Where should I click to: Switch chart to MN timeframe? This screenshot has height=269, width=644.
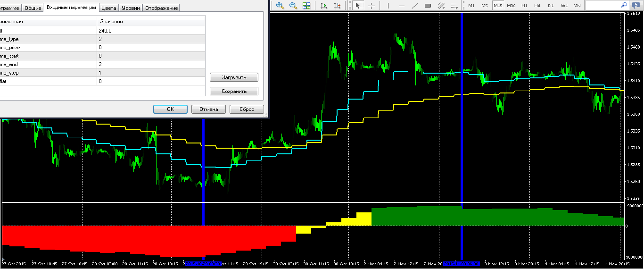[577, 6]
